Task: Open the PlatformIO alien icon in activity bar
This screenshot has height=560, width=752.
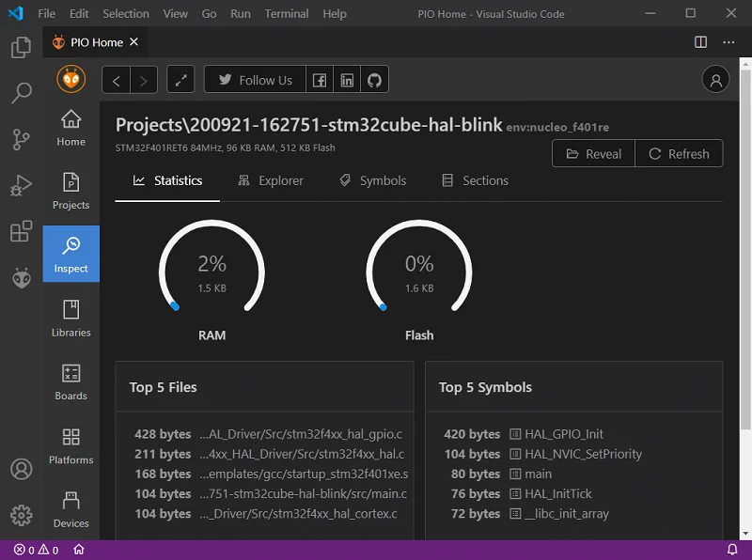Action: (21, 278)
